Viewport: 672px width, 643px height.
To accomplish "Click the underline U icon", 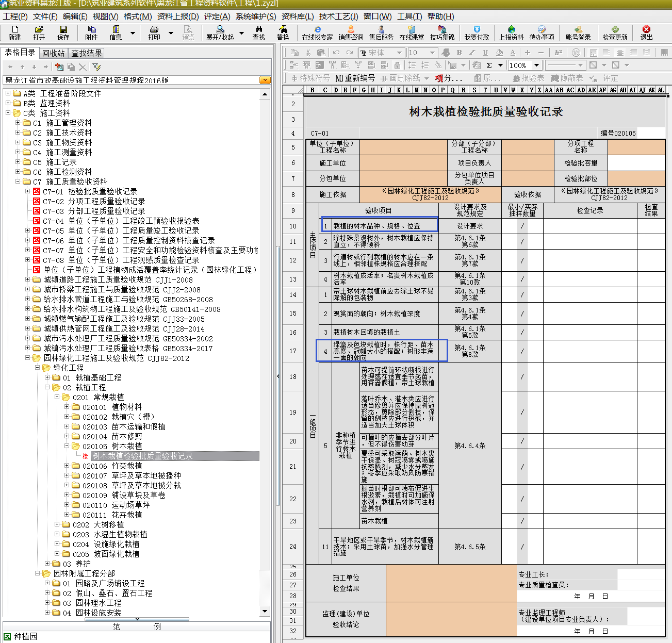I will point(485,53).
